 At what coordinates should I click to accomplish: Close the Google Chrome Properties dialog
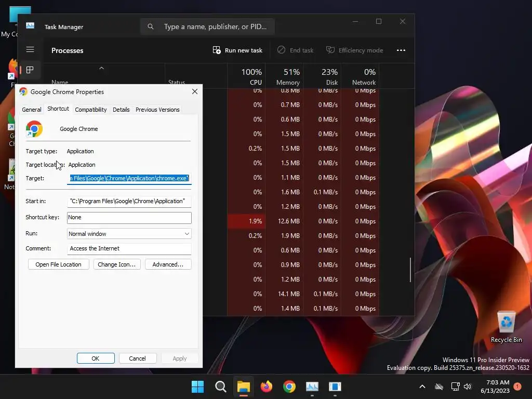point(195,91)
